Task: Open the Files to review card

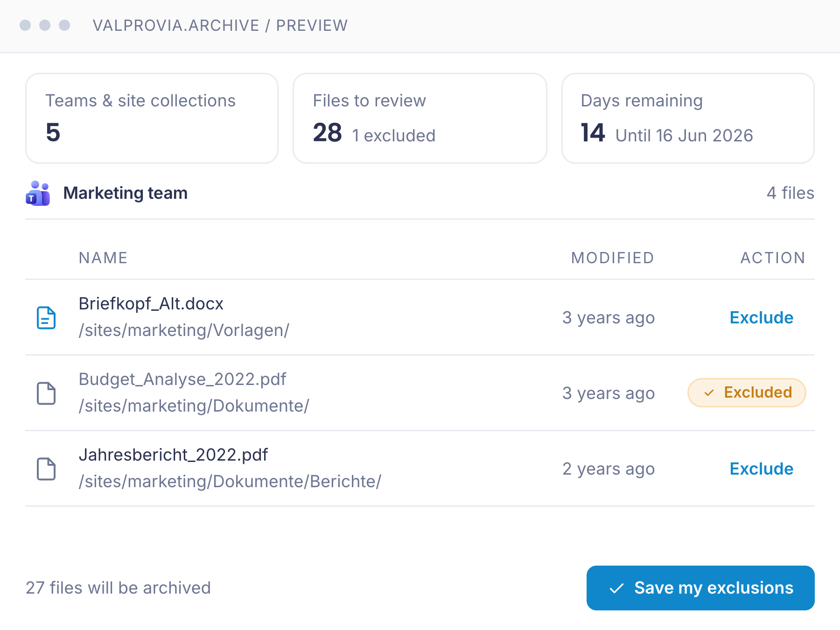Action: 420,118
